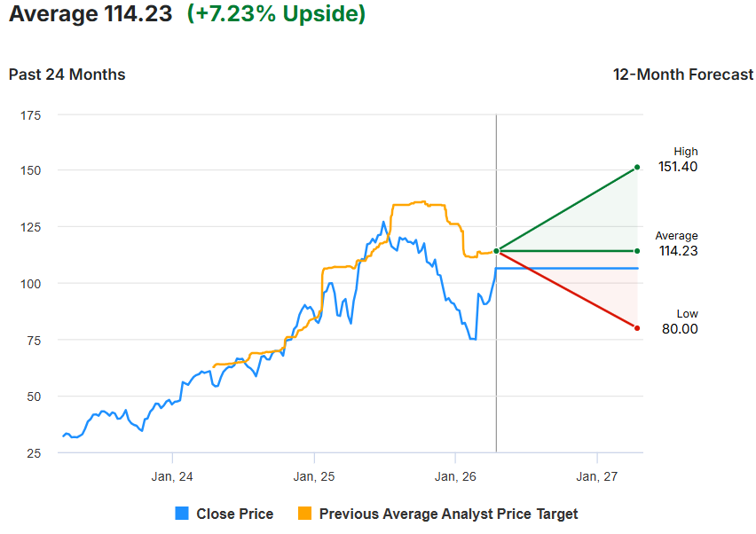Click the red Low forecast endpoint dot
Viewport: 756px width, 534px height.
click(636, 328)
